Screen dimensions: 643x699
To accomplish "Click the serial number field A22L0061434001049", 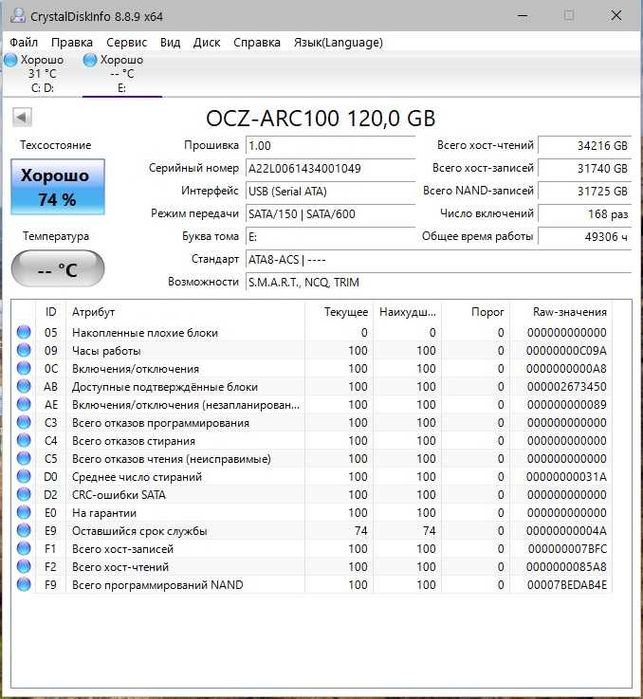I will (330, 169).
